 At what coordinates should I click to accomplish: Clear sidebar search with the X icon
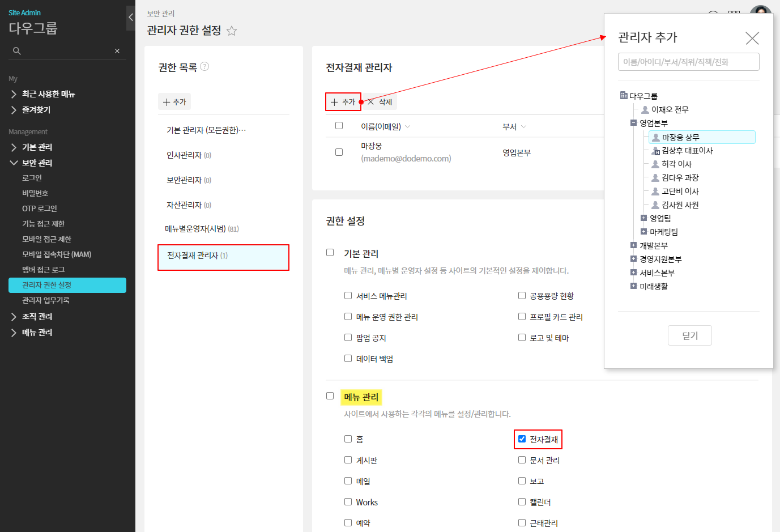click(117, 51)
